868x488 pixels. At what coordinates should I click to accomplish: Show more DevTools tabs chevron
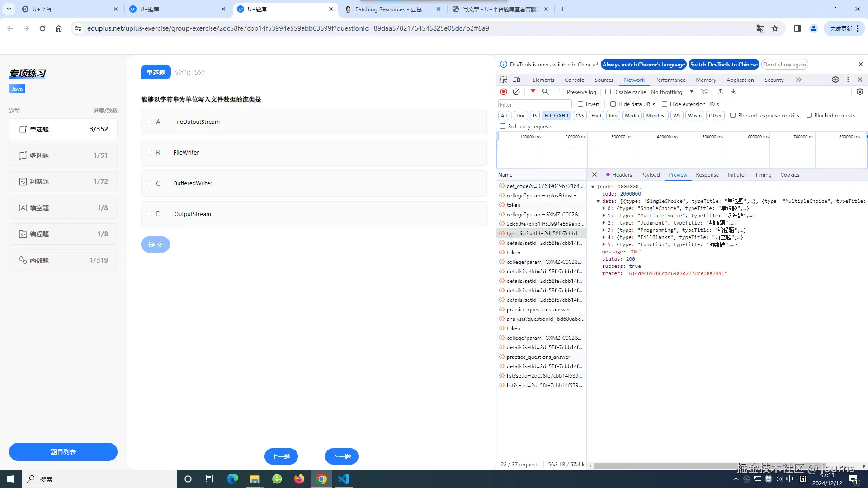point(799,80)
